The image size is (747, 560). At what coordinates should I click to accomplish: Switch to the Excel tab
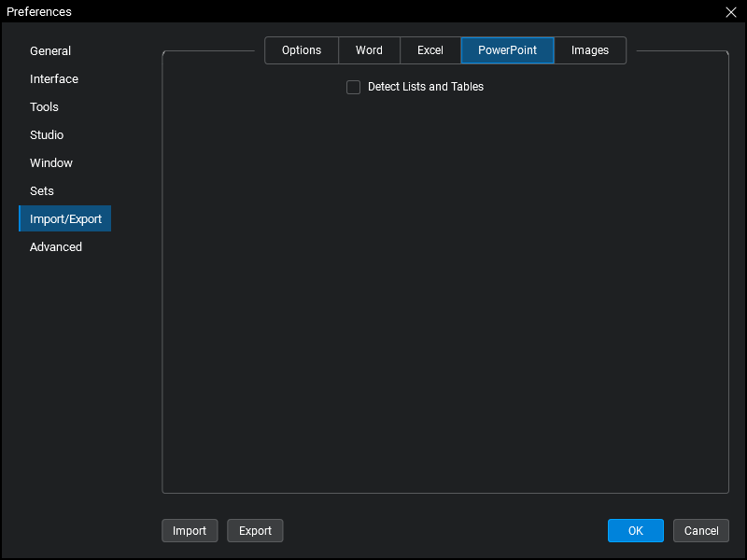430,50
